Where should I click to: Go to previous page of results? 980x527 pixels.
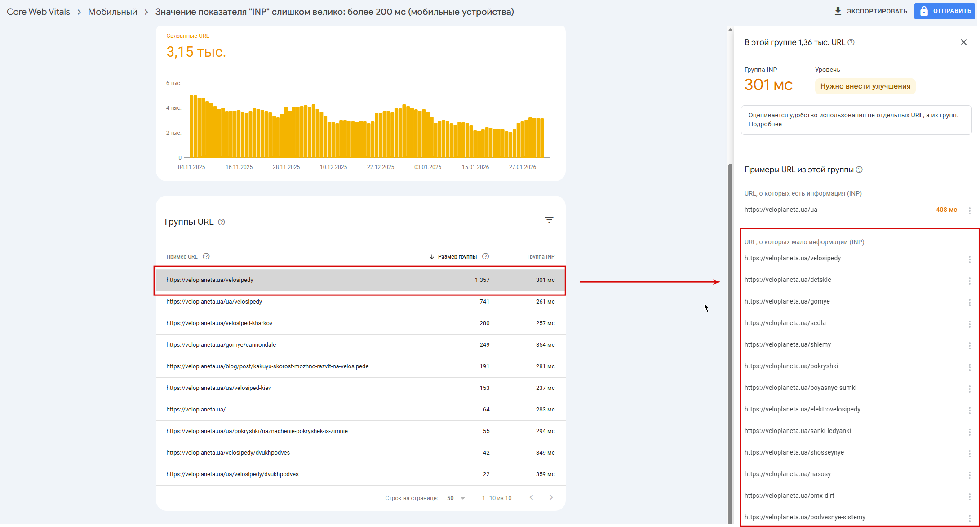click(532, 497)
